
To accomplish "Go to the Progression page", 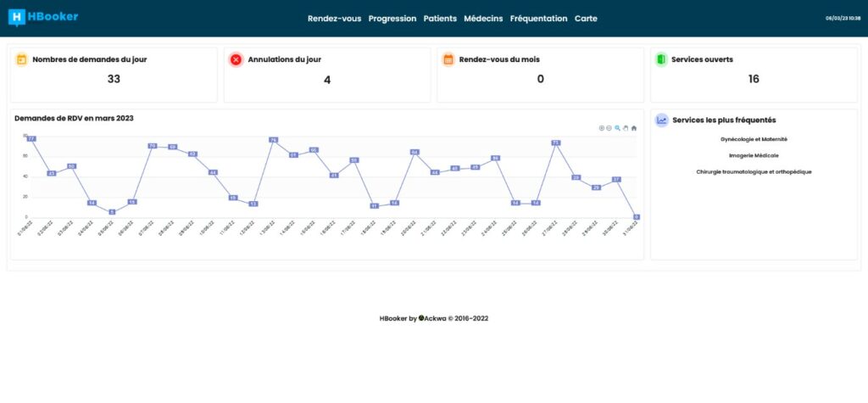I will pyautogui.click(x=392, y=19).
